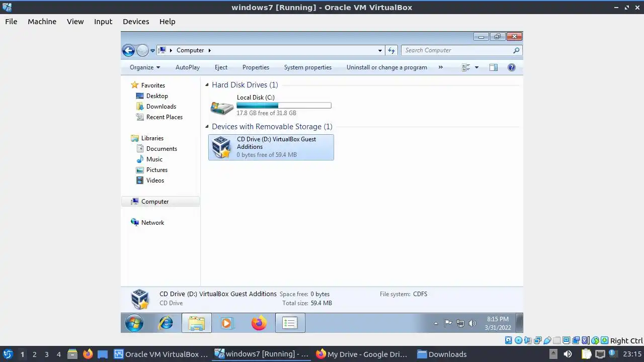The height and width of the screenshot is (362, 644).
Task: Click the Computer breadcrumb arrow in address bar
Action: coord(209,50)
